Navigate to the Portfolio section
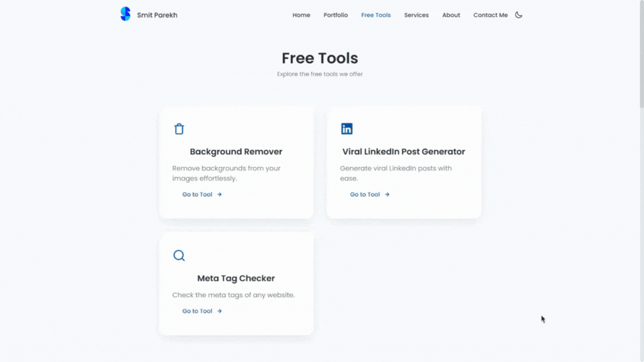 click(335, 15)
